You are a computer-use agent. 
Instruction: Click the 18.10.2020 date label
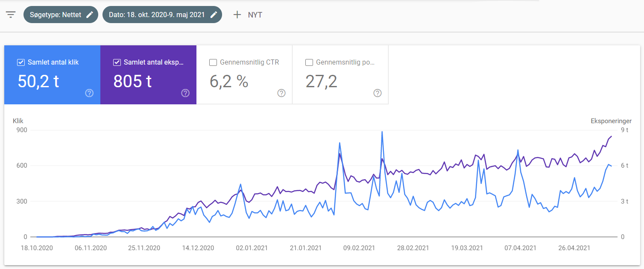pyautogui.click(x=37, y=248)
